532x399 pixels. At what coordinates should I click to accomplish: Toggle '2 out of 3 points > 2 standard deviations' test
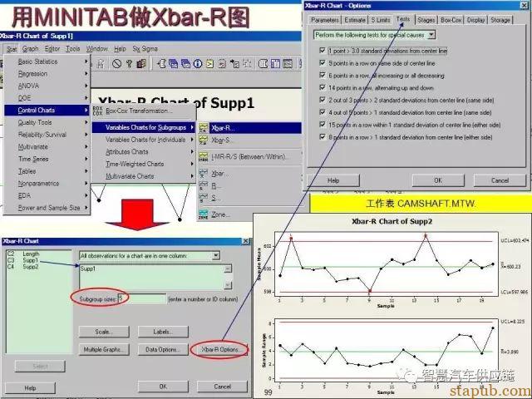point(323,100)
